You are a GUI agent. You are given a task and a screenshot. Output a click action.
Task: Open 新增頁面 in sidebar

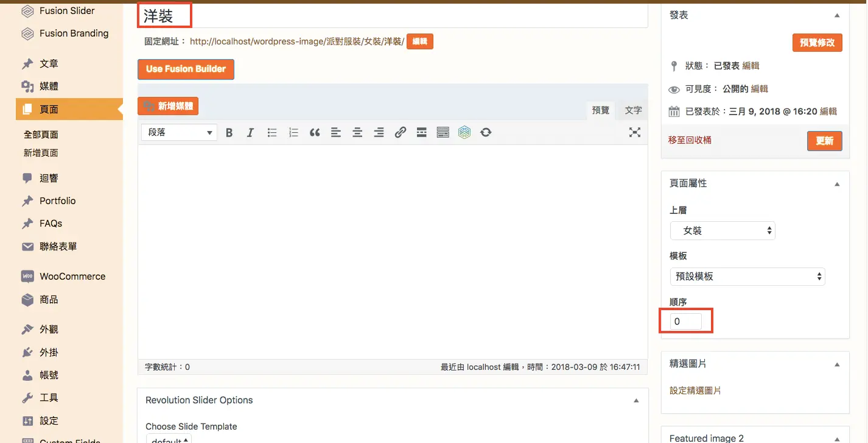point(41,153)
